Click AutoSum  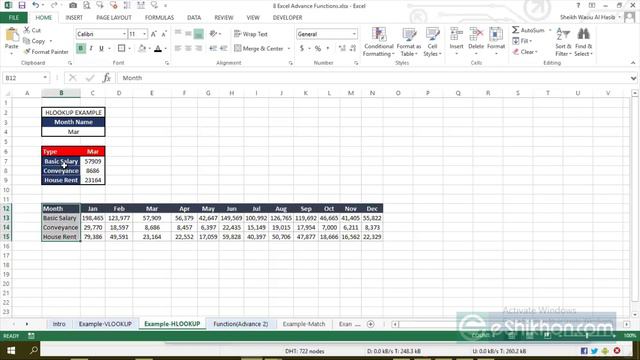click(x=528, y=30)
